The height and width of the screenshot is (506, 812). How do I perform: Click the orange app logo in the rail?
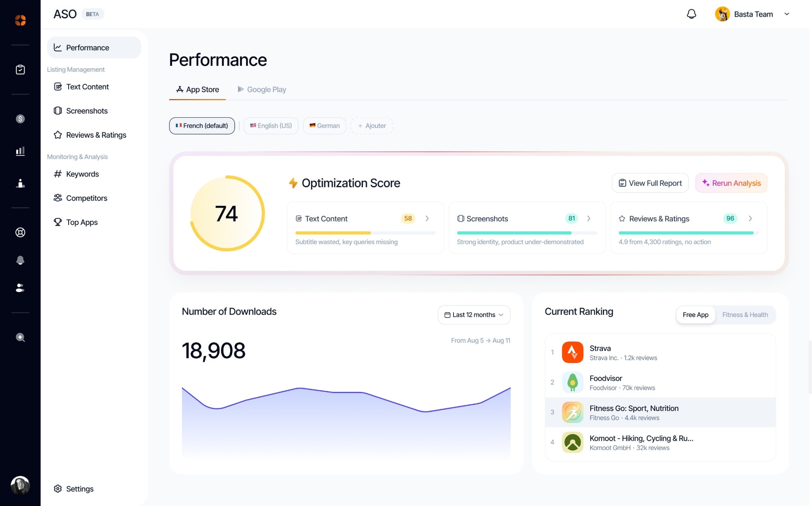20,20
